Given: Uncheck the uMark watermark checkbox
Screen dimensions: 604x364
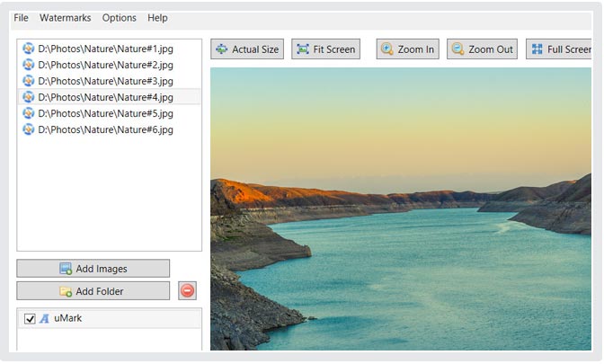Looking at the screenshot, I should click(30, 319).
